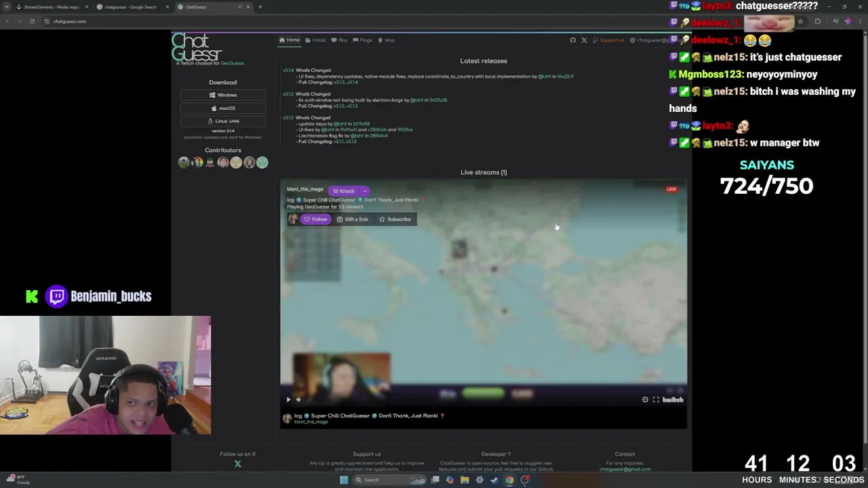868x488 pixels.
Task: Open the Play nav item
Action: pyautogui.click(x=339, y=40)
